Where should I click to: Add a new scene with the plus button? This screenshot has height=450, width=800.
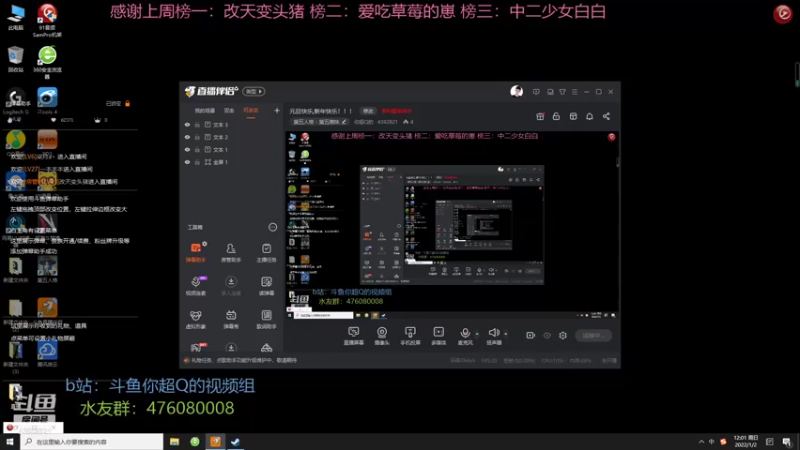pos(277,110)
